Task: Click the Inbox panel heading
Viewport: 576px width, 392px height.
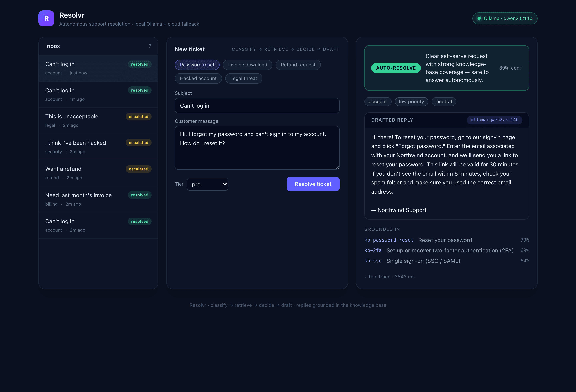Action: 53,46
